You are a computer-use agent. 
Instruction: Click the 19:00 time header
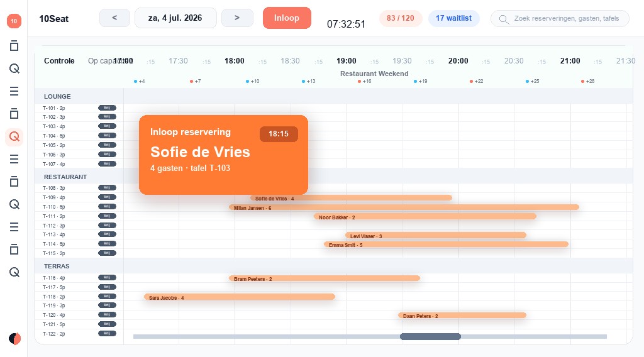347,61
